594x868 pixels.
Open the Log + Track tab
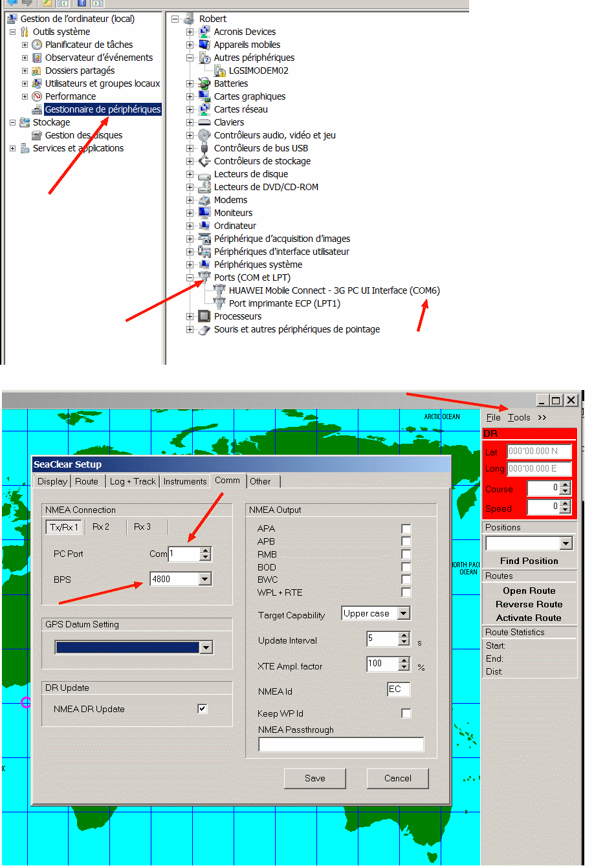(x=133, y=481)
